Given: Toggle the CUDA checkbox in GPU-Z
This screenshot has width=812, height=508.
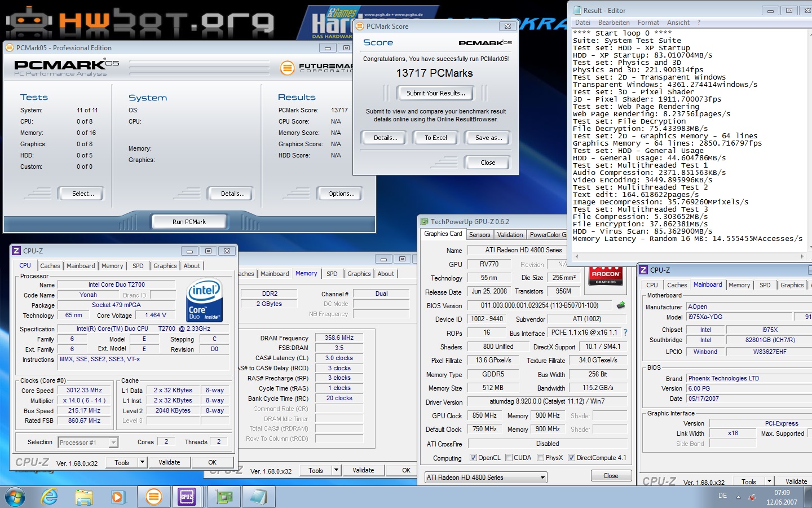Looking at the screenshot, I should click(x=509, y=458).
